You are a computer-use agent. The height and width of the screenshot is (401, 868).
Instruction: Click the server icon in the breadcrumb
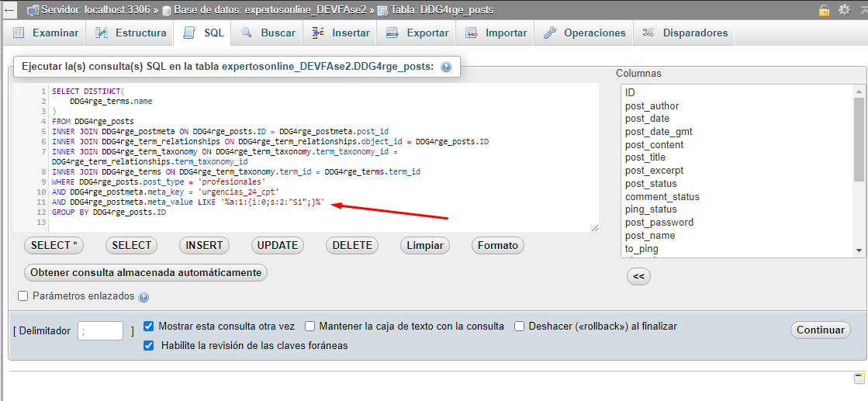tap(33, 10)
